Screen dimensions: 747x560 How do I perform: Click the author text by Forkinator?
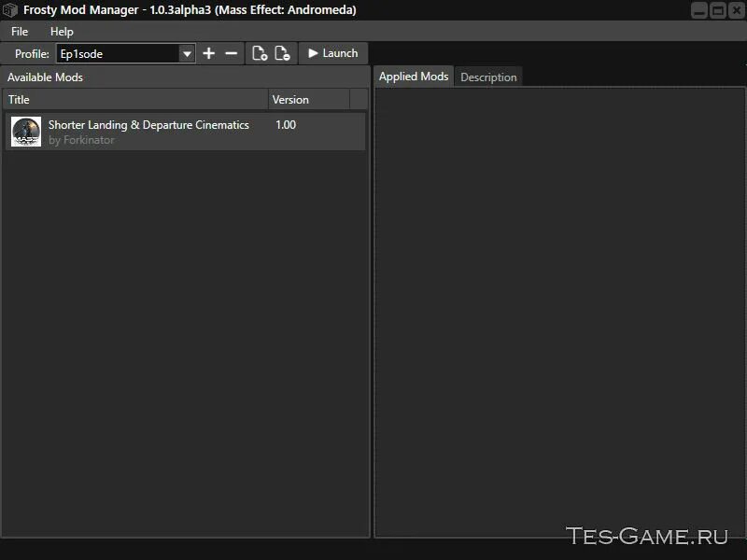tap(81, 140)
